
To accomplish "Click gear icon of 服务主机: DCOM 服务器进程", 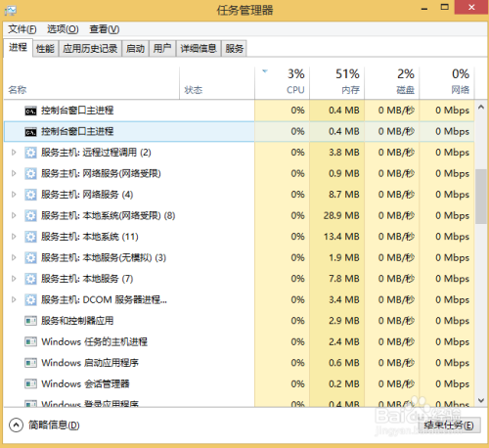I will 30,300.
